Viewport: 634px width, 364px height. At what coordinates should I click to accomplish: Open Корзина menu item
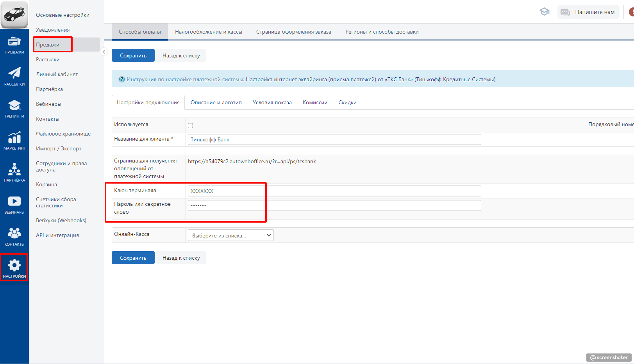click(x=46, y=184)
